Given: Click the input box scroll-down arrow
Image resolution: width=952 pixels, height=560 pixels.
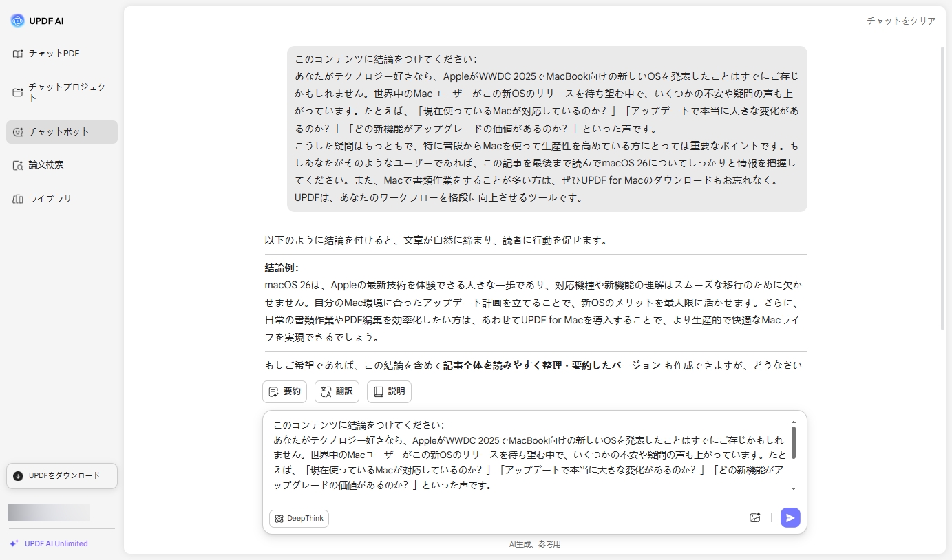Looking at the screenshot, I should pos(794,488).
